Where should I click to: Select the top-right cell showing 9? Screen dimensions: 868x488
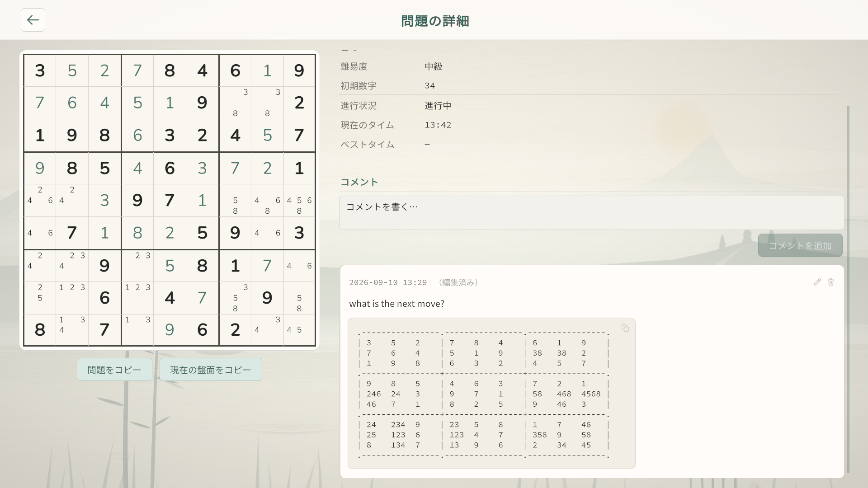pos(299,70)
